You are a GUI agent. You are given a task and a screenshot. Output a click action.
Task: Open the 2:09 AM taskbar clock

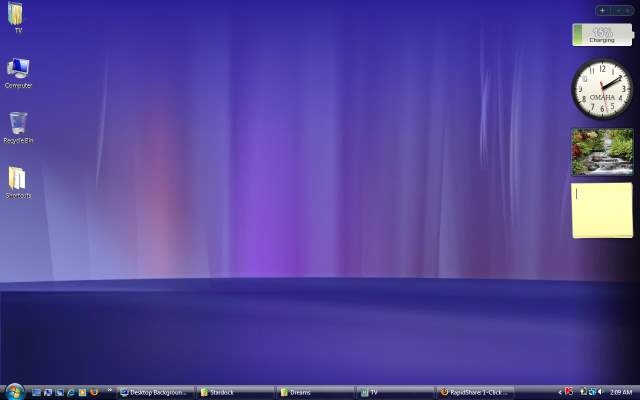pyautogui.click(x=621, y=393)
